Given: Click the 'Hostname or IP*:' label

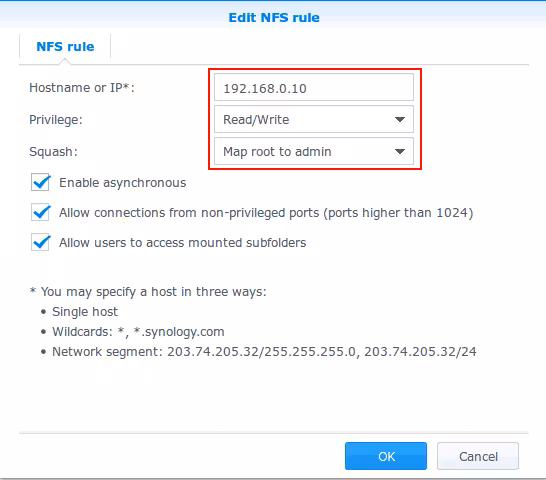Looking at the screenshot, I should click(x=81, y=88).
